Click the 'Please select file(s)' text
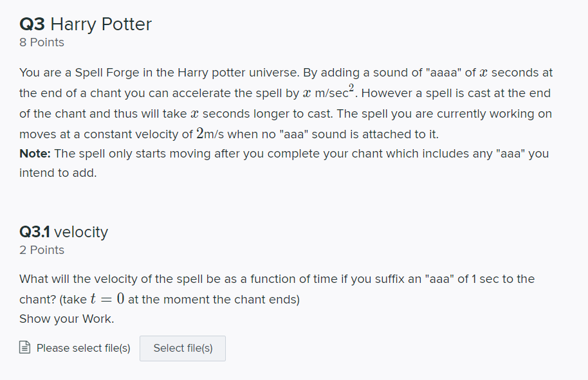The height and width of the screenshot is (380, 588). [x=82, y=347]
